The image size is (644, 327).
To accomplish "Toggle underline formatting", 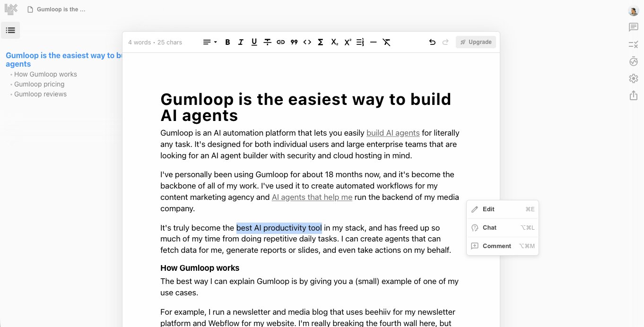I will [254, 42].
